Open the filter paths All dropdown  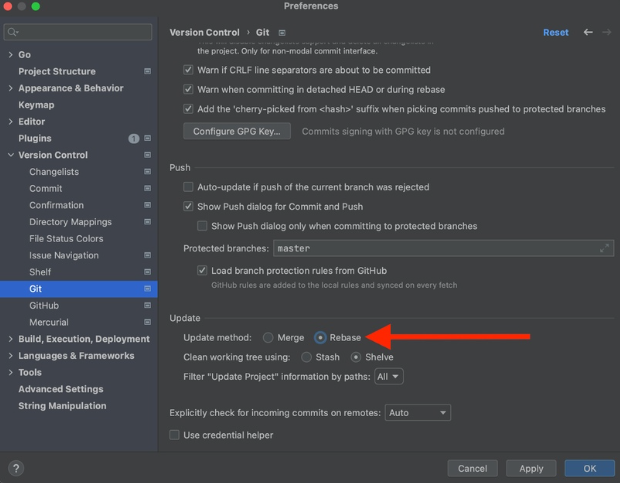388,377
